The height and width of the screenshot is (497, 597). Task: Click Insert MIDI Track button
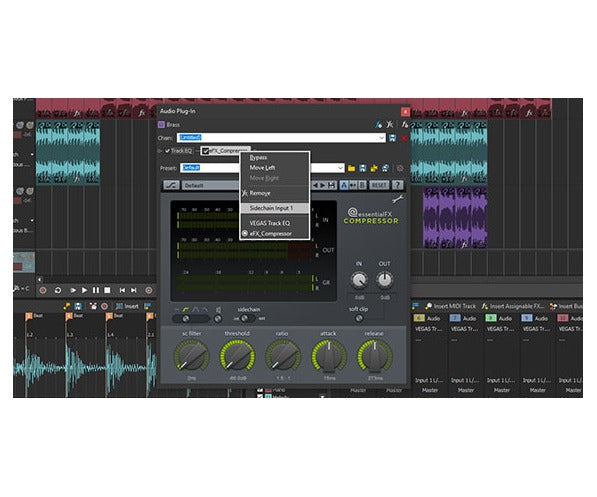(x=450, y=306)
